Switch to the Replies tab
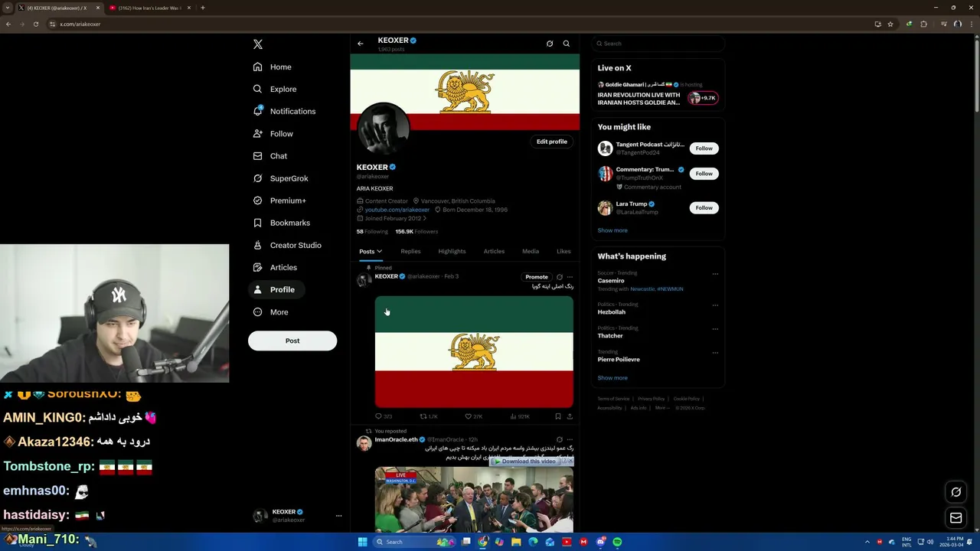 point(410,251)
